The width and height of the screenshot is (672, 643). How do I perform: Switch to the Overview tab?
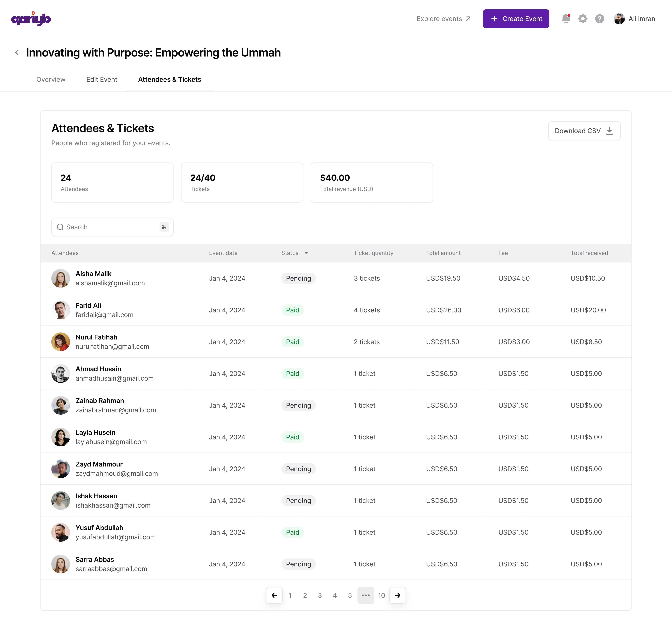pos(51,80)
